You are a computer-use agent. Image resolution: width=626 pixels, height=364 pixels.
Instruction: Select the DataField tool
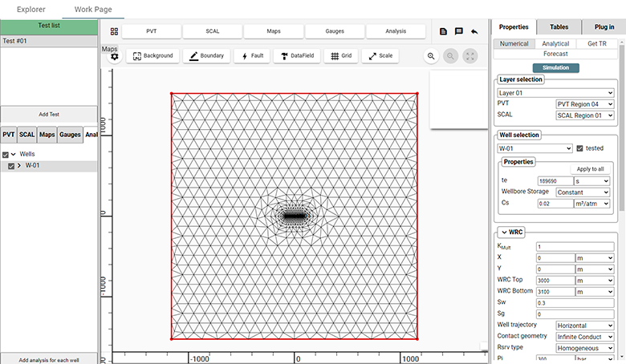click(x=297, y=56)
